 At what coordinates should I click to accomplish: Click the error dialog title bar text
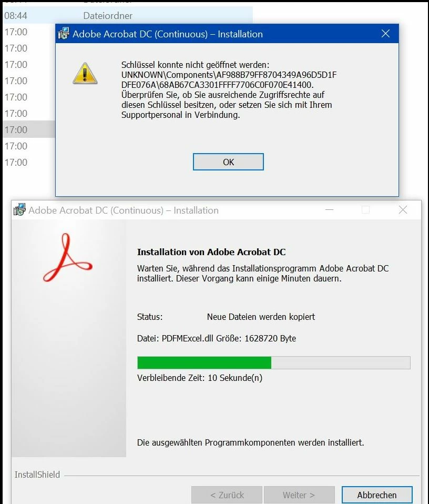tap(168, 34)
